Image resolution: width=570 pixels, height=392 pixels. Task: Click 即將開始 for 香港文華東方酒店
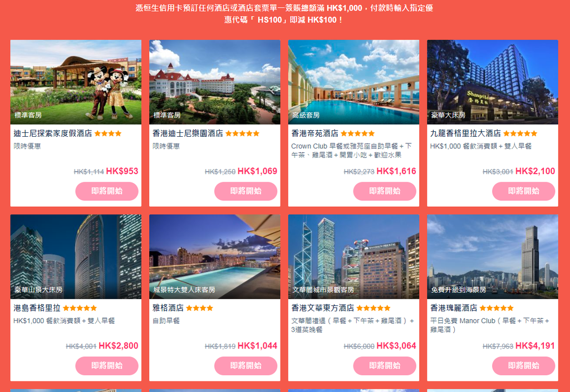point(385,366)
